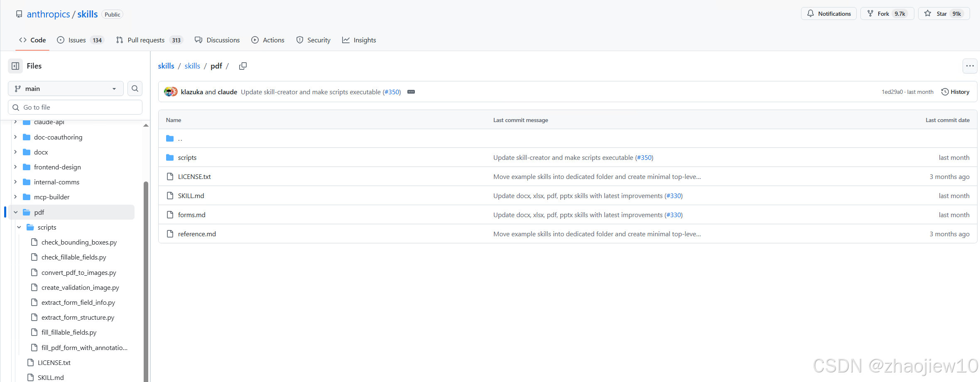Screen dimensions: 980x382
Task: Click the claude co-author name
Action: 228,92
